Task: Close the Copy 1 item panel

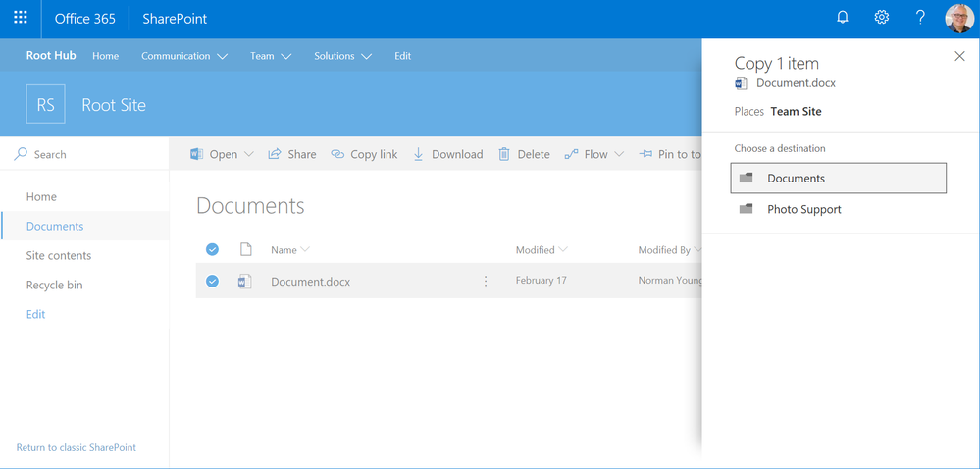Action: click(x=960, y=56)
